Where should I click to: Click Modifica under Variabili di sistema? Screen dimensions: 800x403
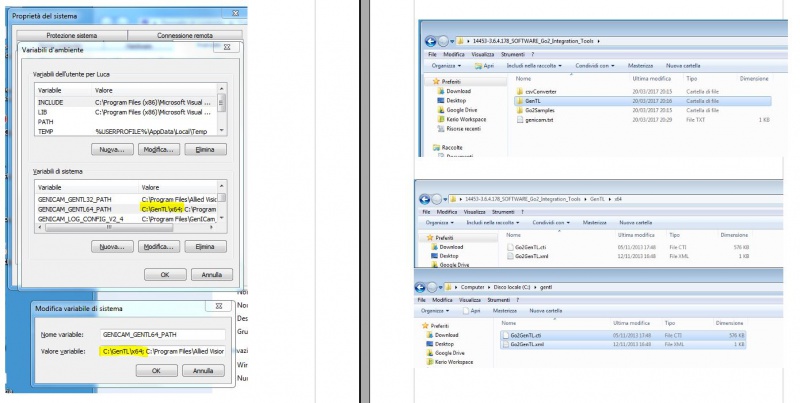click(x=159, y=247)
